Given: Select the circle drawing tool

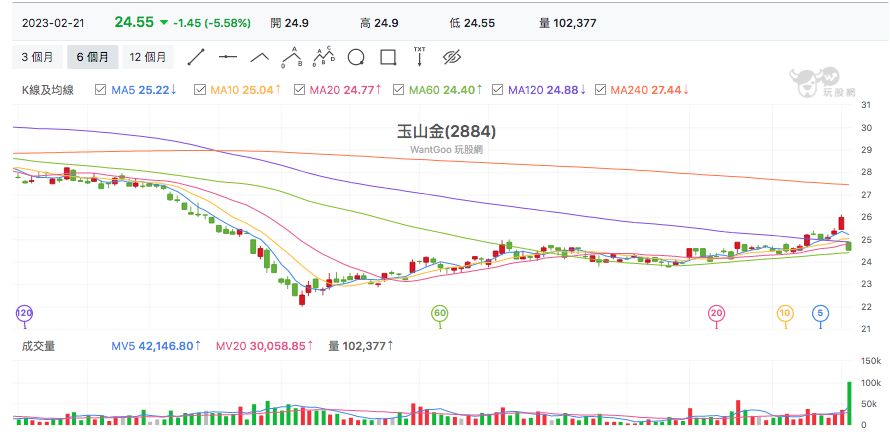Looking at the screenshot, I should 356,57.
